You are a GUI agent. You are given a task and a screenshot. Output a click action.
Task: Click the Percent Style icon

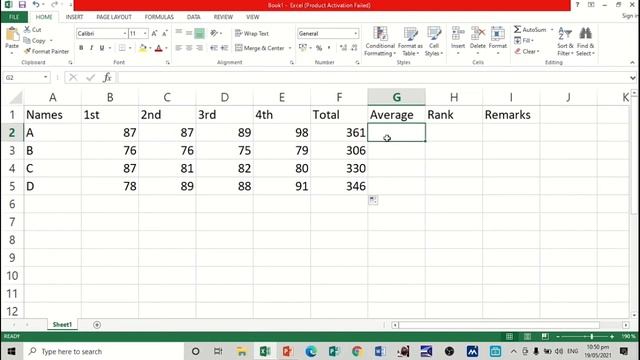(319, 48)
